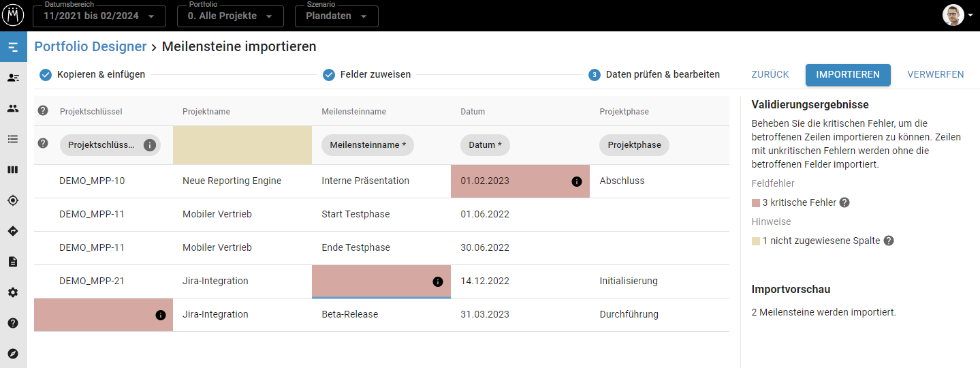The height and width of the screenshot is (368, 980).
Task: Select the target crosshair sidebar icon
Action: click(13, 200)
